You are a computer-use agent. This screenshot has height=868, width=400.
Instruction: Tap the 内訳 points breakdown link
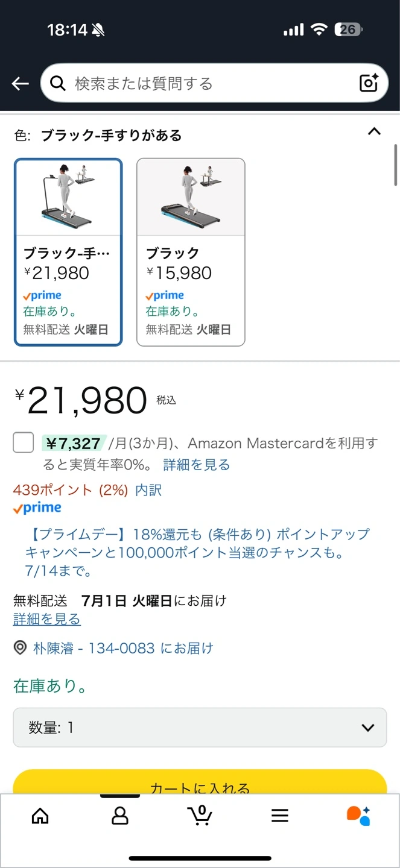point(148,490)
